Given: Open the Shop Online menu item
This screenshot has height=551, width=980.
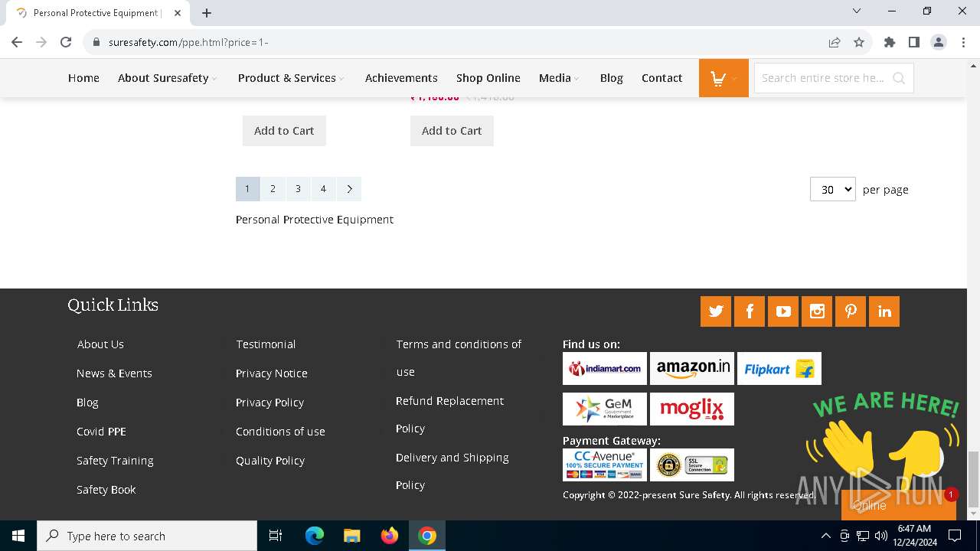Looking at the screenshot, I should click(x=488, y=78).
